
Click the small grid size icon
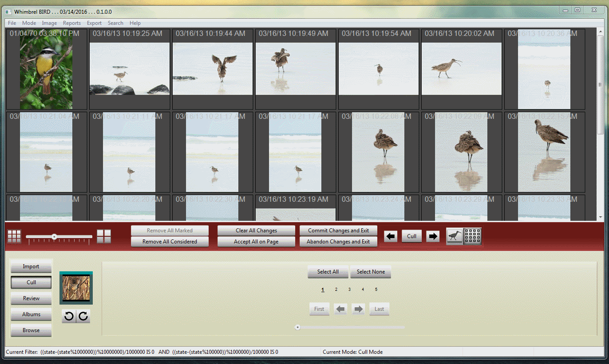tap(14, 237)
